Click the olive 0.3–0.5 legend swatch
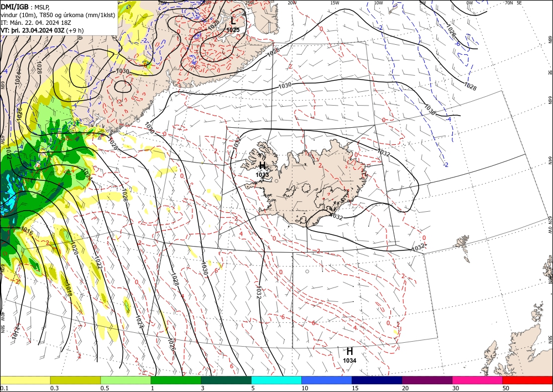The height and width of the screenshot is (392, 553). tap(75, 380)
